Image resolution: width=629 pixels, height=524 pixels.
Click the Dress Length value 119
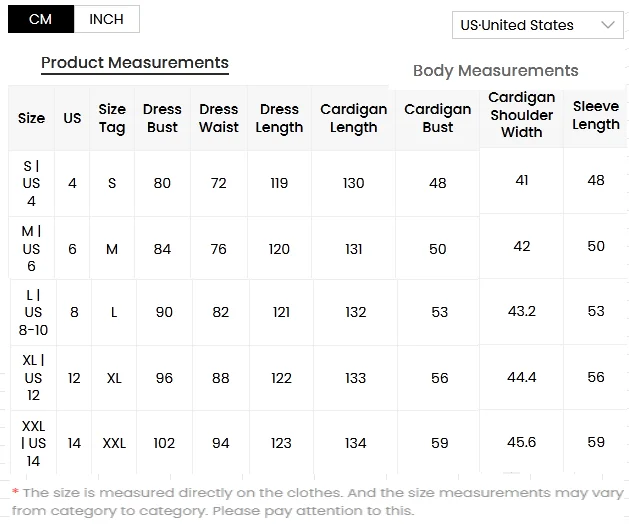point(279,183)
